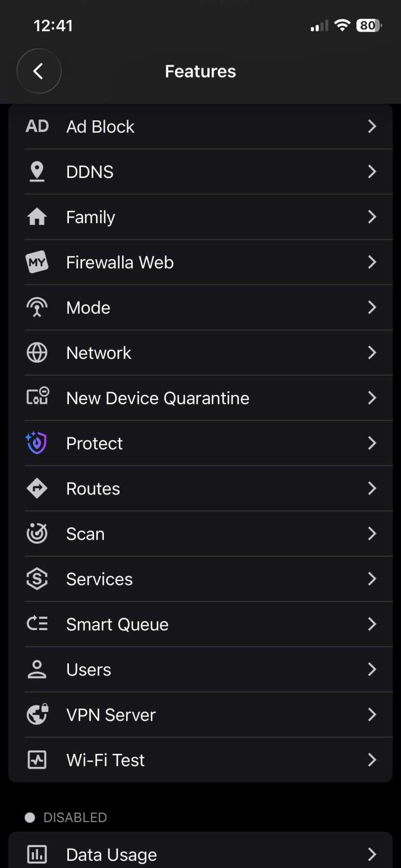Open the Services feature

200,579
